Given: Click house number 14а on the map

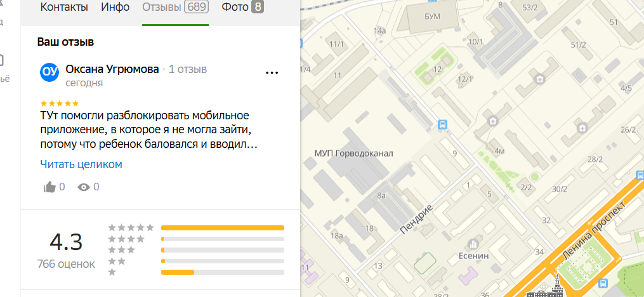Looking at the screenshot, I should click(380, 31).
